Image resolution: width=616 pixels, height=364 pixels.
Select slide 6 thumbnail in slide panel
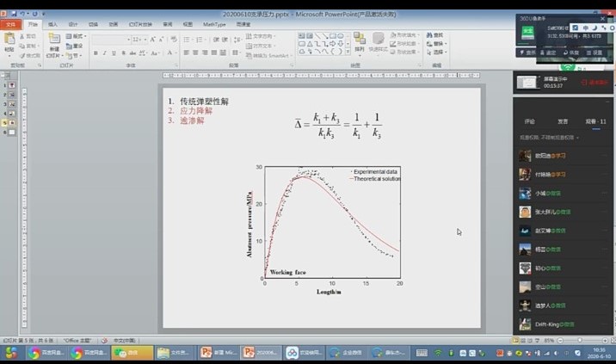coord(12,133)
